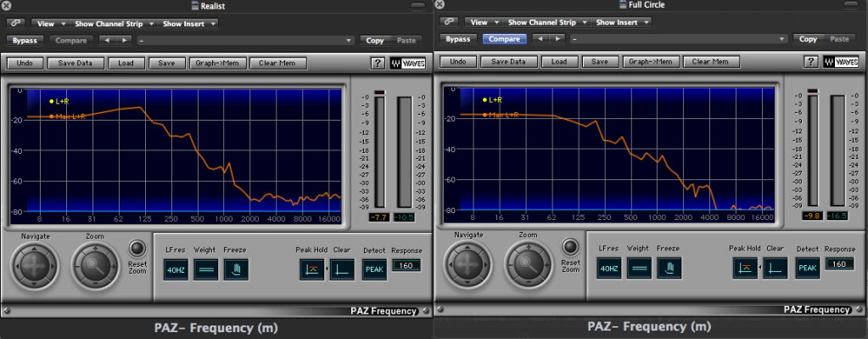Toggle Detect PEAK button in Full Circle window
The height and width of the screenshot is (339, 868).
click(809, 268)
